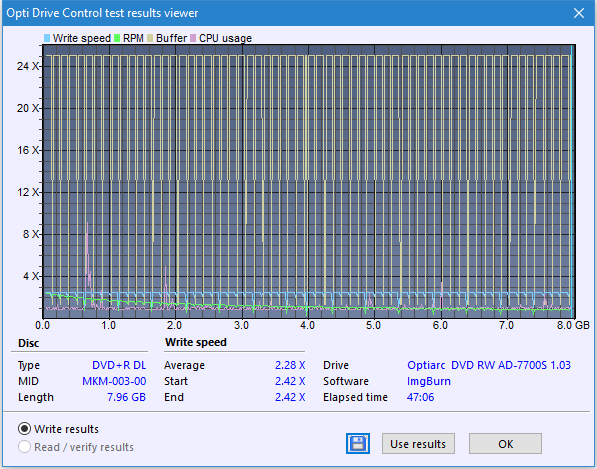Click the 47:06 elapsed time value
The width and height of the screenshot is (597, 469).
[x=420, y=397]
